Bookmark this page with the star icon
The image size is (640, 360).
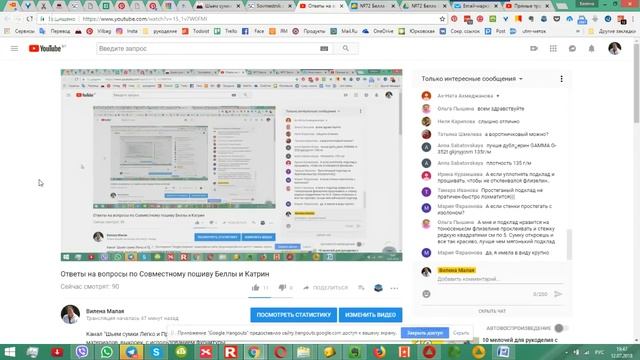point(442,19)
